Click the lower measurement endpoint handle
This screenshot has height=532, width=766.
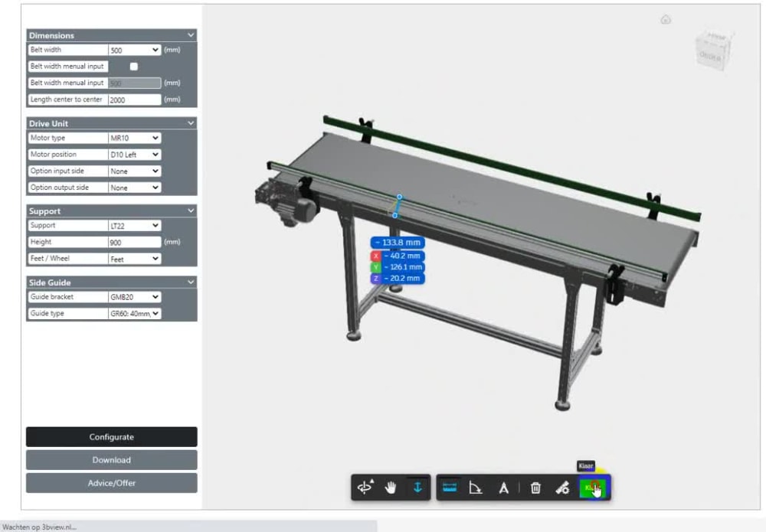(394, 215)
